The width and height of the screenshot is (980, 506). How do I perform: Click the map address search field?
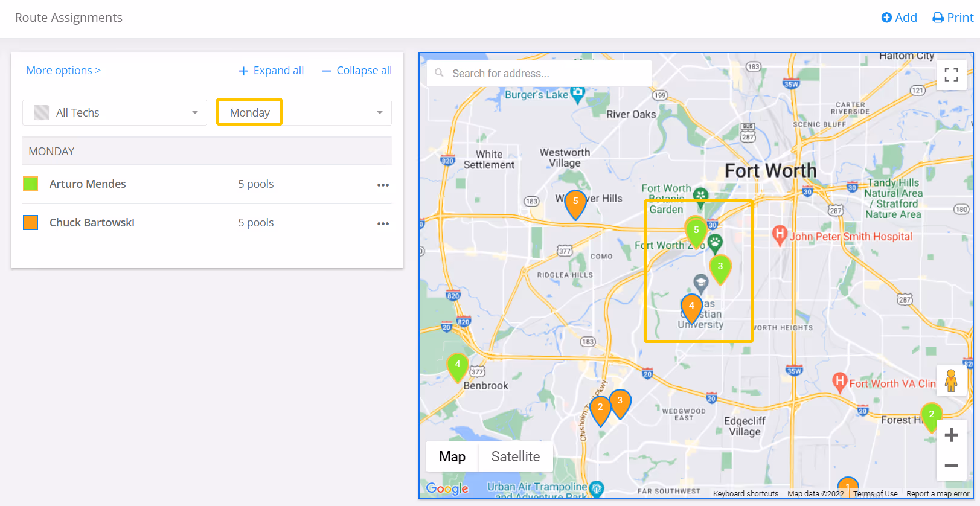(x=539, y=73)
